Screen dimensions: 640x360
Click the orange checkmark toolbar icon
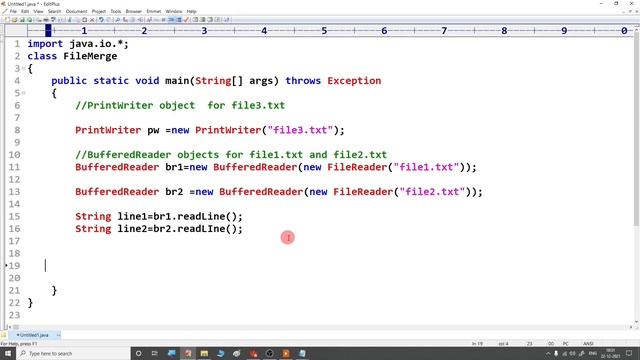point(187,20)
